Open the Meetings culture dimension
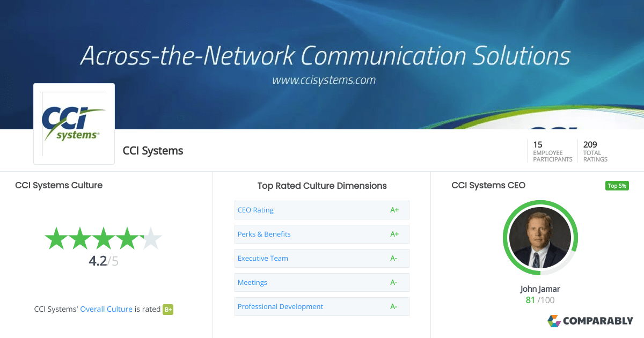Screen dimensions: 644x338 (252, 282)
